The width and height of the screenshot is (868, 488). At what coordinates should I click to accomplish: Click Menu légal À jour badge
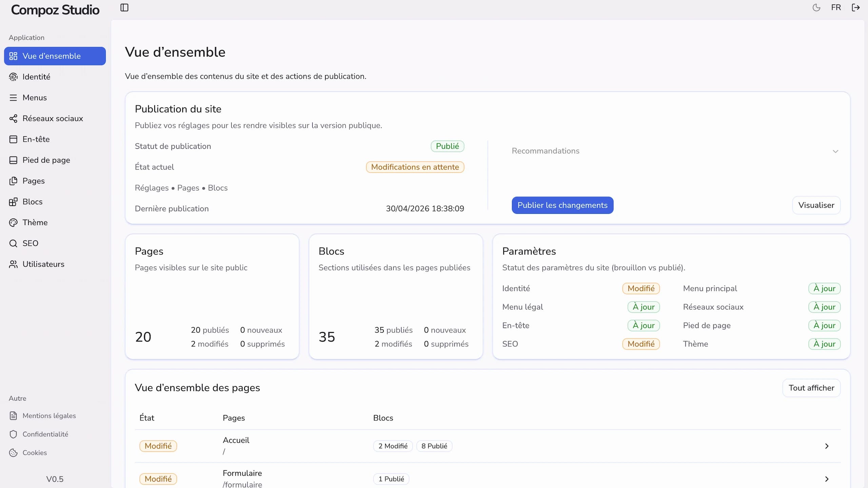644,307
